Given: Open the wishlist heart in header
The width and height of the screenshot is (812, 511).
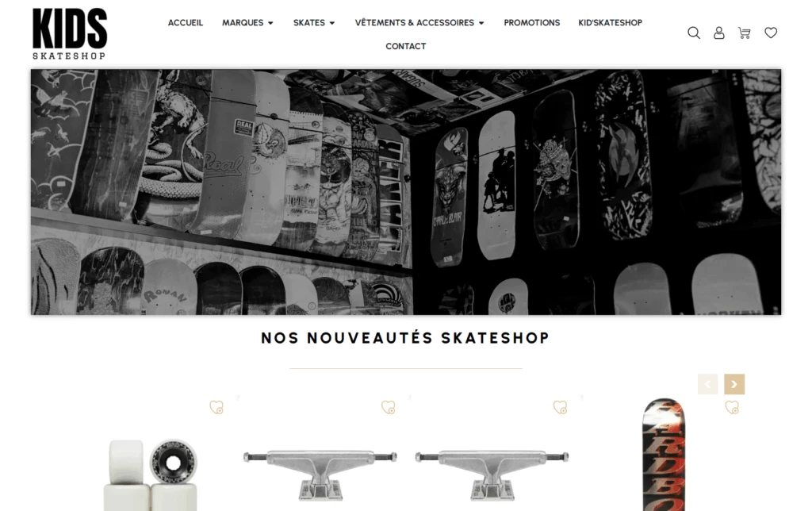Looking at the screenshot, I should pos(771,33).
